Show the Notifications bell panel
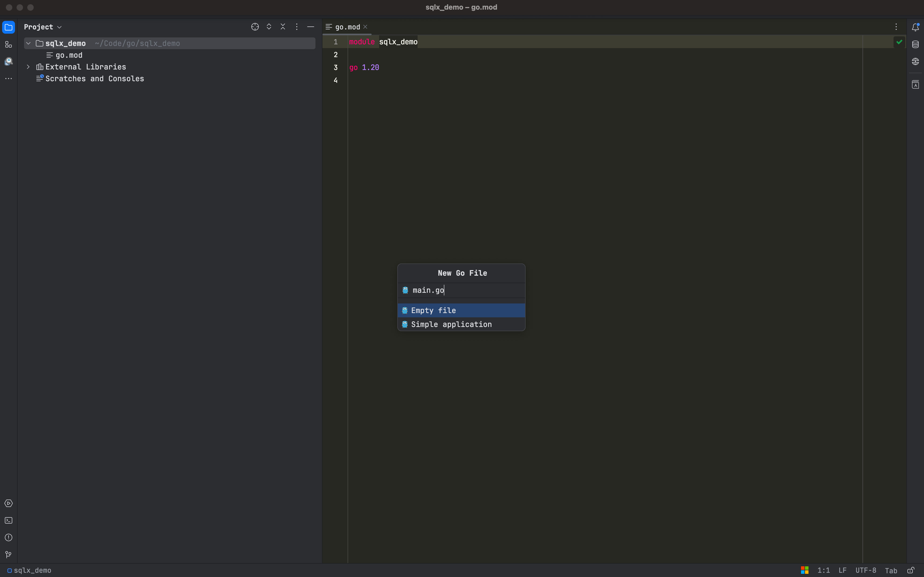 tap(915, 27)
